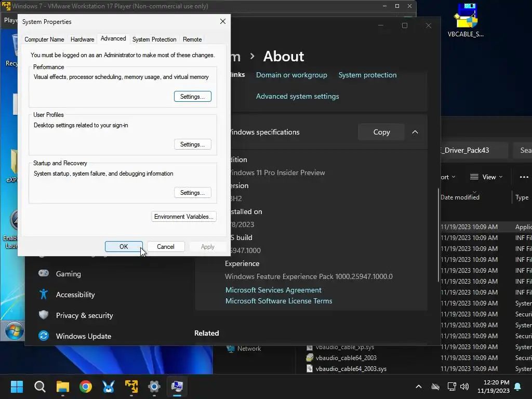Switch to Remote tab
This screenshot has height=399, width=532.
pos(192,39)
